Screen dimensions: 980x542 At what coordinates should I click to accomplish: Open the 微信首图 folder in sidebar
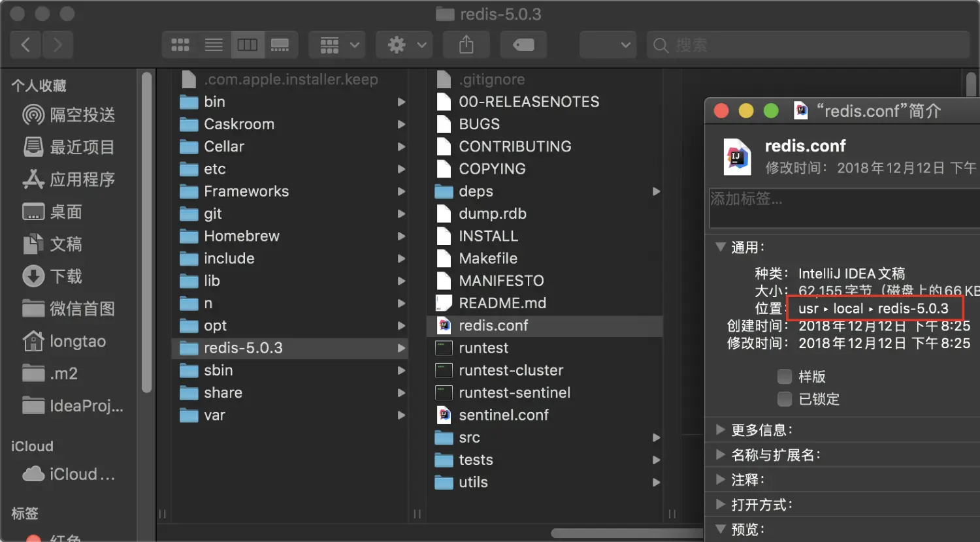pos(69,309)
